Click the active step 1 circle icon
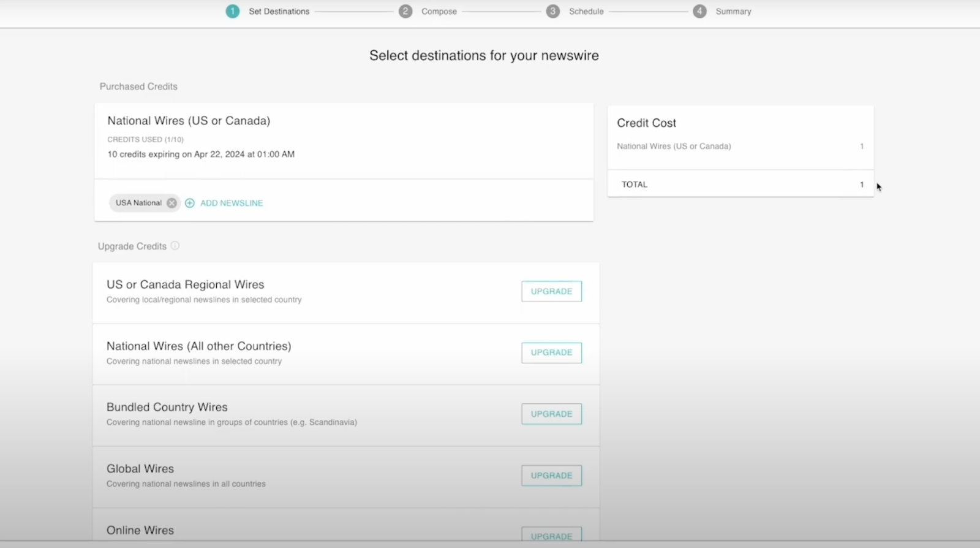 (x=233, y=11)
